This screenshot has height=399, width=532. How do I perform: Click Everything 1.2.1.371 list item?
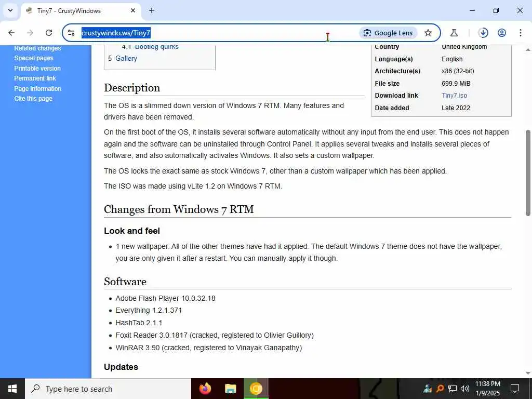pyautogui.click(x=149, y=311)
